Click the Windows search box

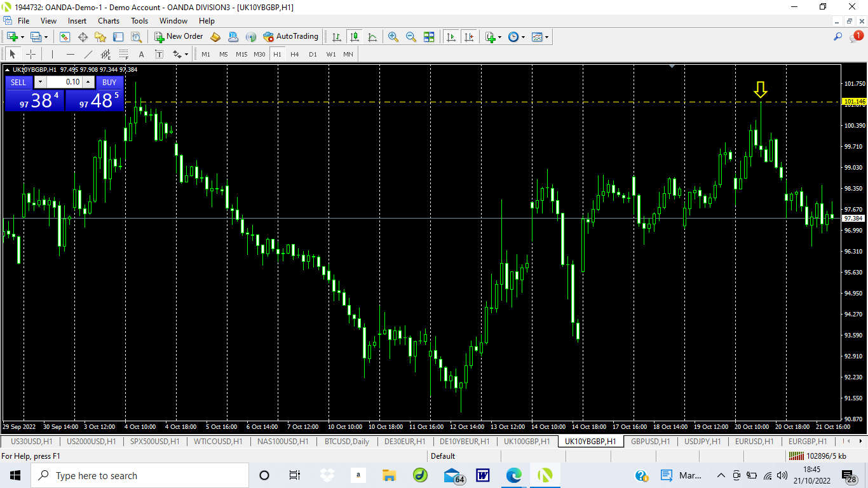point(140,475)
